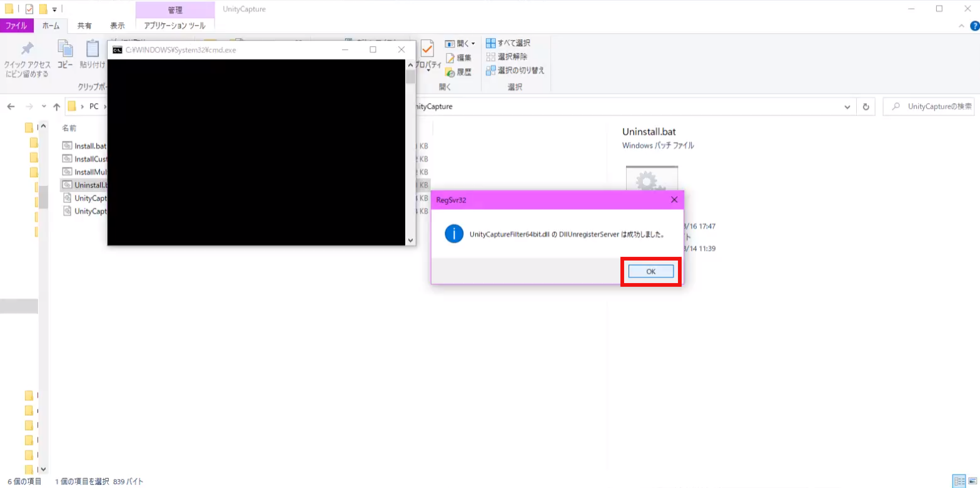The image size is (980, 488).
Task: Open the アプリケーション ツール tab
Action: pos(175,26)
